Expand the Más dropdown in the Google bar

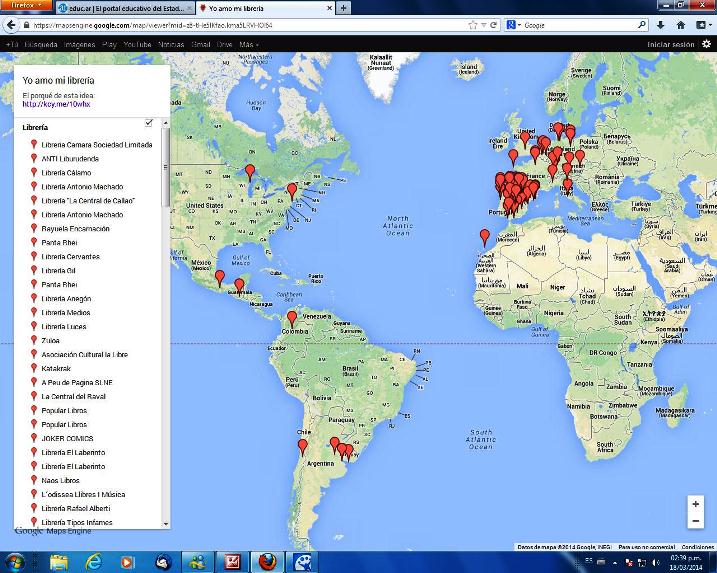coord(249,45)
